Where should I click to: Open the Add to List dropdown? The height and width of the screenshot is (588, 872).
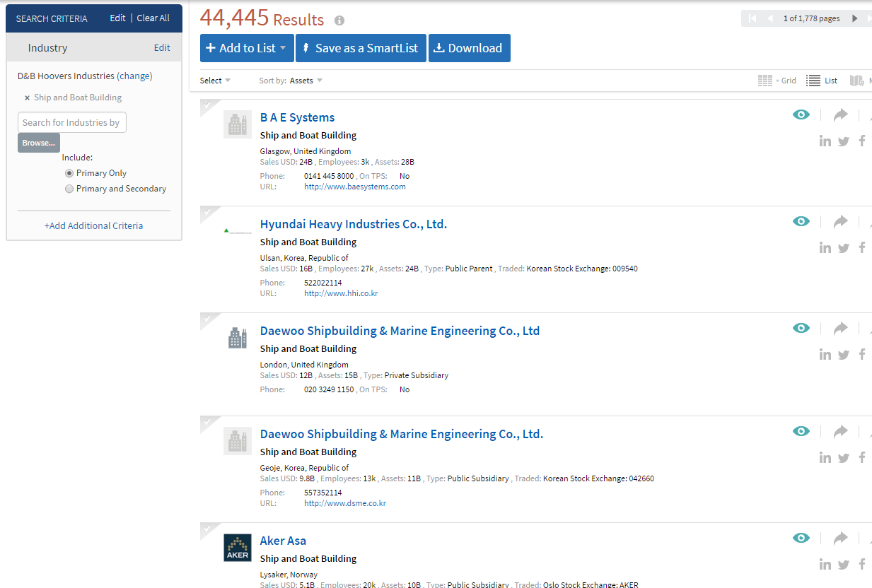pyautogui.click(x=247, y=48)
